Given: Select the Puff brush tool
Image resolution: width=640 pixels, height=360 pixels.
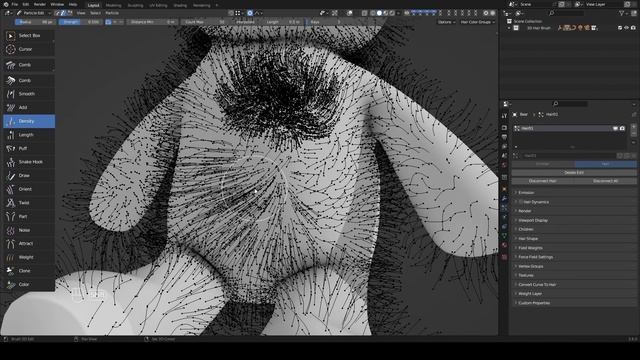Looking at the screenshot, I should point(29,149).
